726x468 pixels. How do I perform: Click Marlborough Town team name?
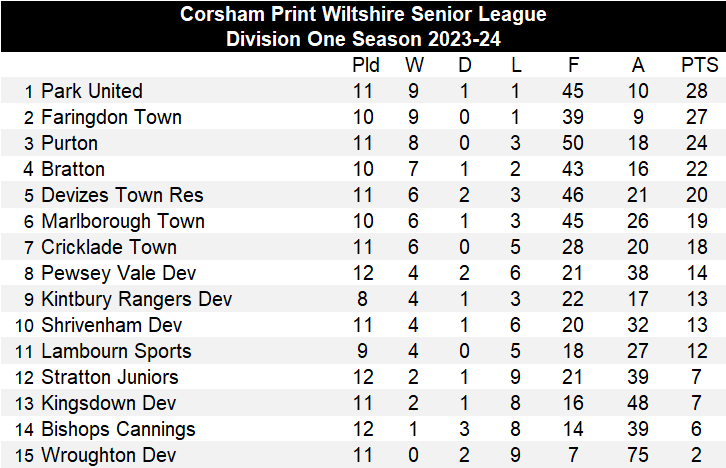[123, 221]
